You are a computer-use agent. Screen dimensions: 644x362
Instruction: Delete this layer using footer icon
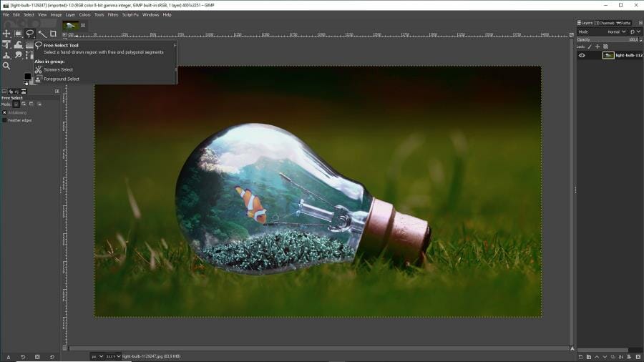click(x=638, y=357)
